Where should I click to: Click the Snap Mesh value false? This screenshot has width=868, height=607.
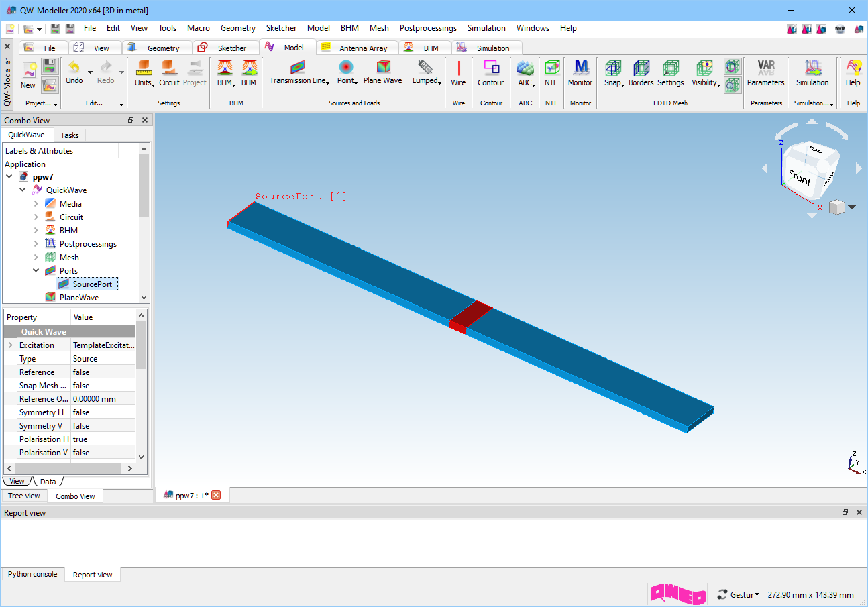[x=103, y=386]
